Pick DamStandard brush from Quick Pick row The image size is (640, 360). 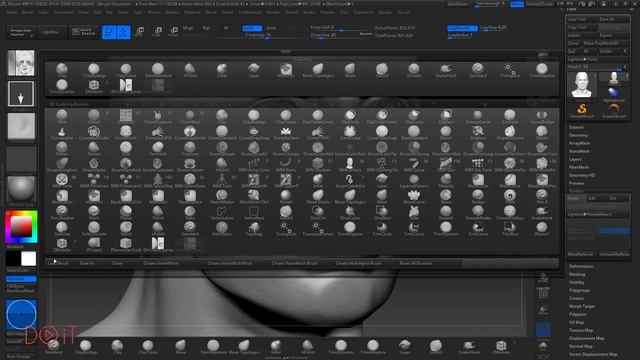click(x=158, y=70)
